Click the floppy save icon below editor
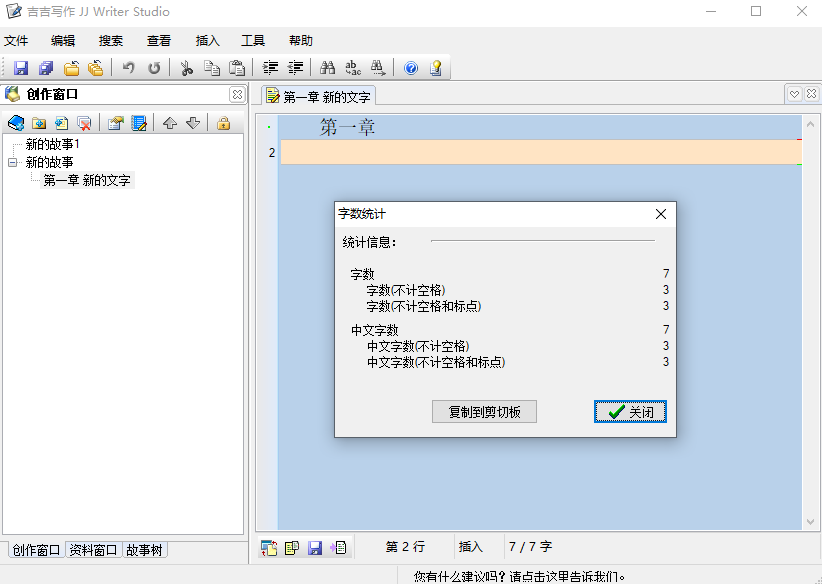 (x=315, y=548)
